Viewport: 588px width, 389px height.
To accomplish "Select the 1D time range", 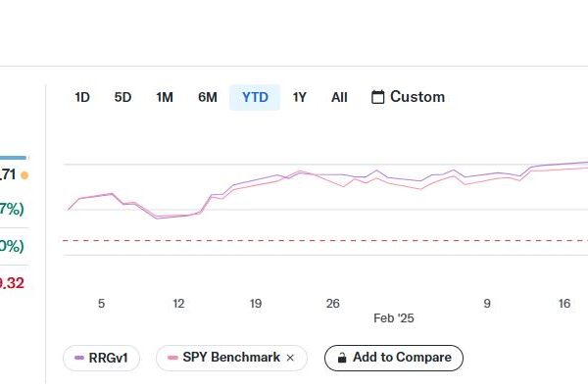I will coord(82,98).
